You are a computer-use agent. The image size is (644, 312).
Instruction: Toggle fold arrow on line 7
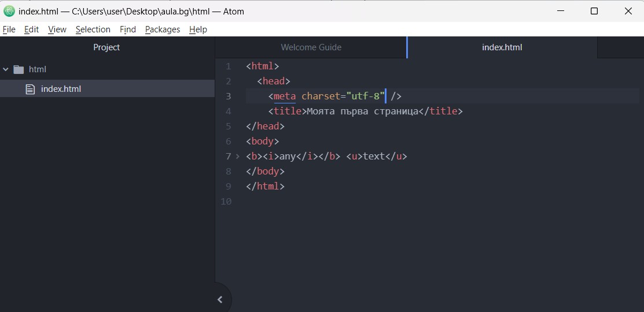point(237,156)
